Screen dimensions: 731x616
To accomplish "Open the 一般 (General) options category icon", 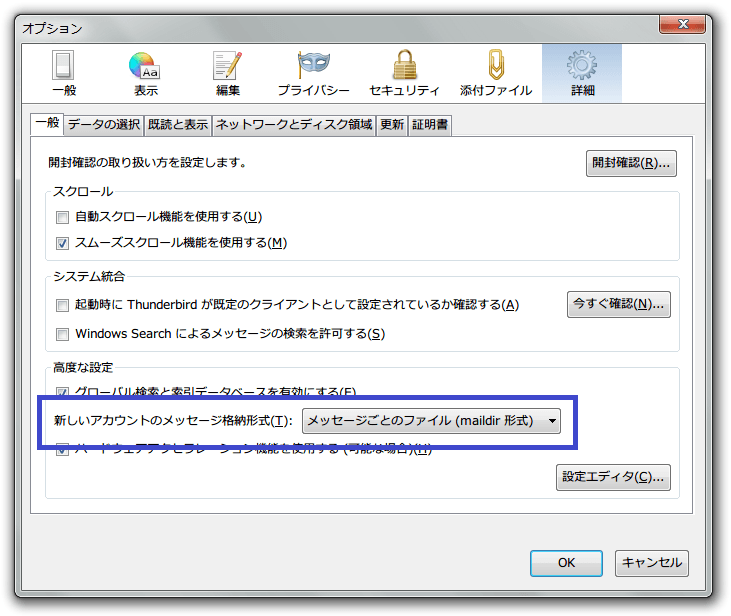I will coord(62,74).
